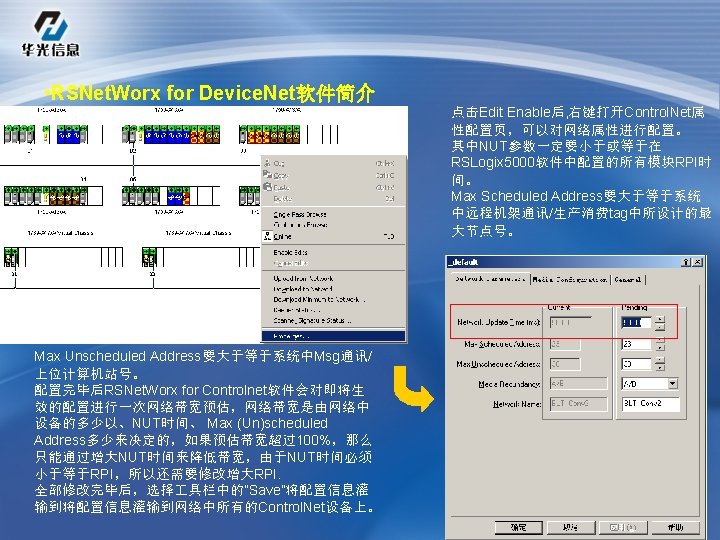The image size is (720, 540).
Task: Choose Continuous Browse in the context menu
Action: 333,225
